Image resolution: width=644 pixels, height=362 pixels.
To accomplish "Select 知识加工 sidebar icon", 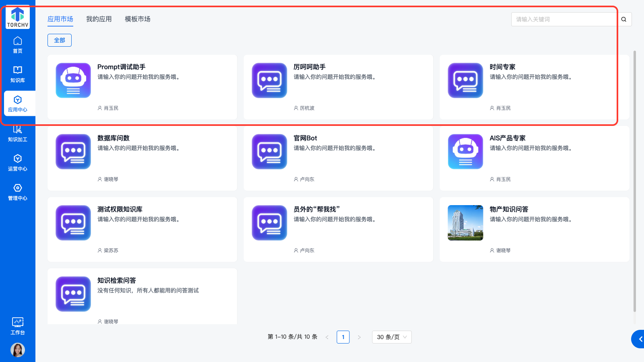I will click(18, 134).
